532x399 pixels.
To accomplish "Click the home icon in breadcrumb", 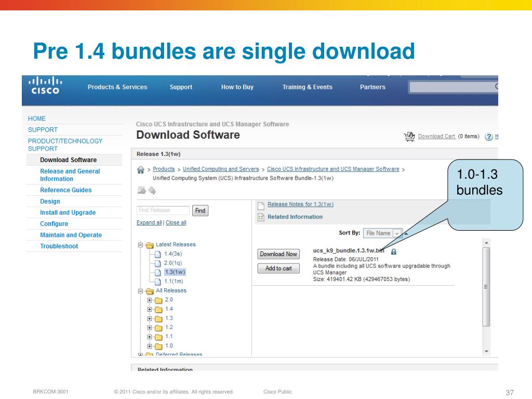I will (140, 170).
